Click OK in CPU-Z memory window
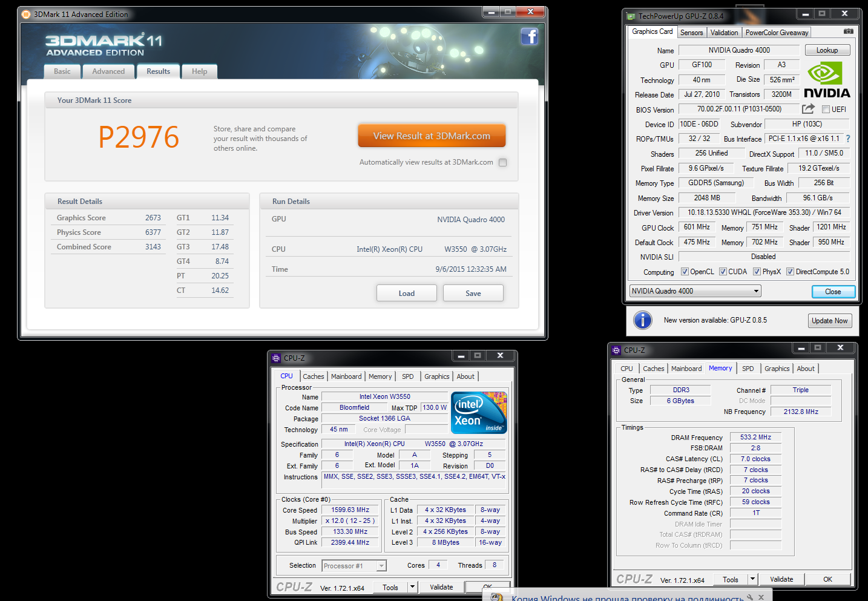Screen dimensions: 868x601 pos(827,579)
